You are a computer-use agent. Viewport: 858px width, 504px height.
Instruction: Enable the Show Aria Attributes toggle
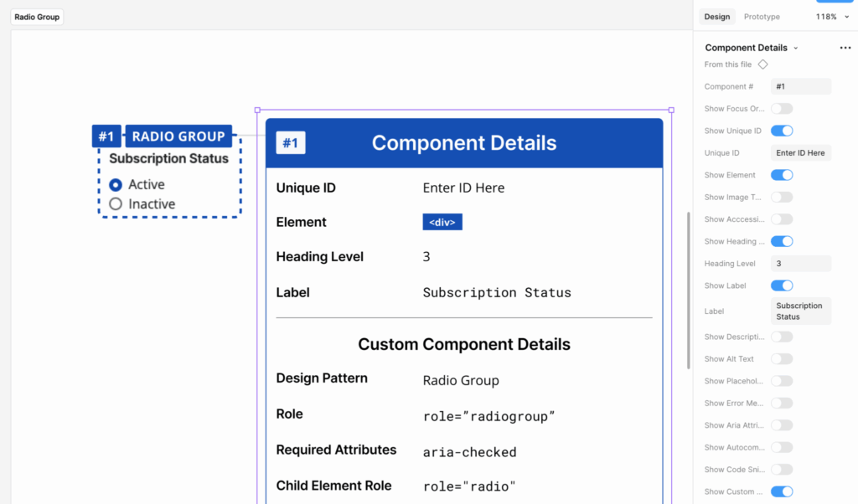pos(782,424)
